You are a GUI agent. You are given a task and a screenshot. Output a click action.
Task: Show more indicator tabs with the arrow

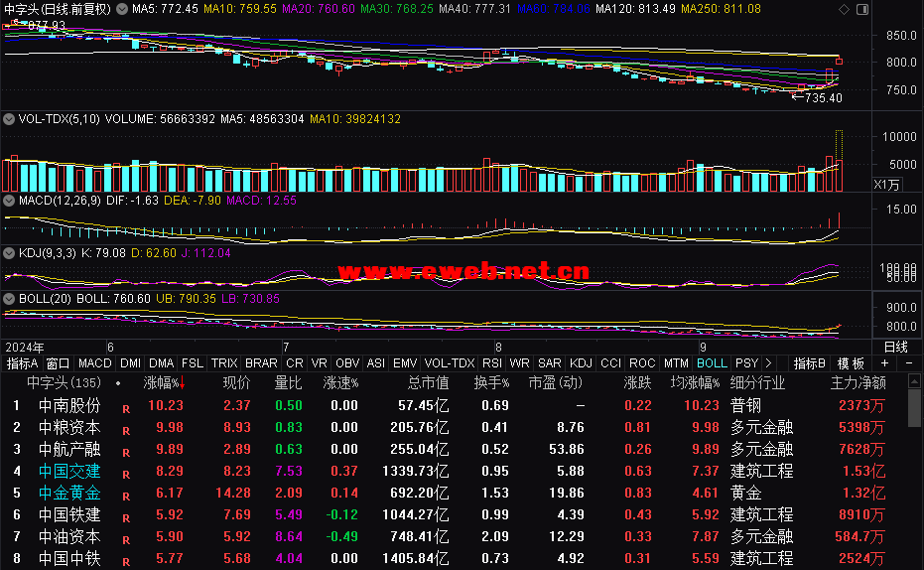pyautogui.click(x=768, y=363)
